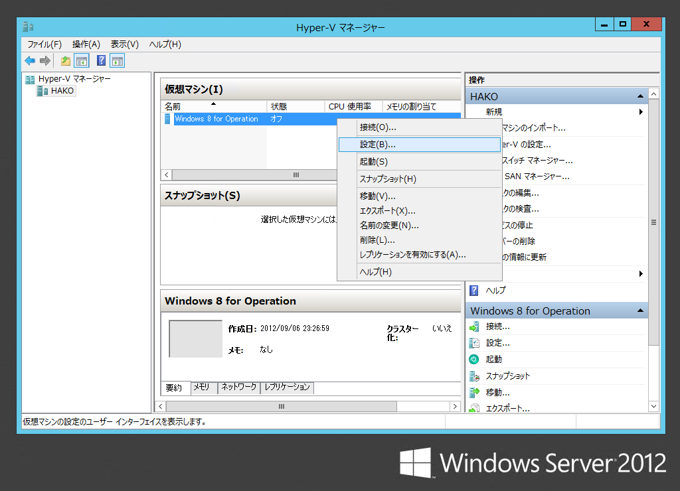Viewport: 680px width, 491px height.
Task: Click the details pane left scroll arrow
Action: (161, 406)
